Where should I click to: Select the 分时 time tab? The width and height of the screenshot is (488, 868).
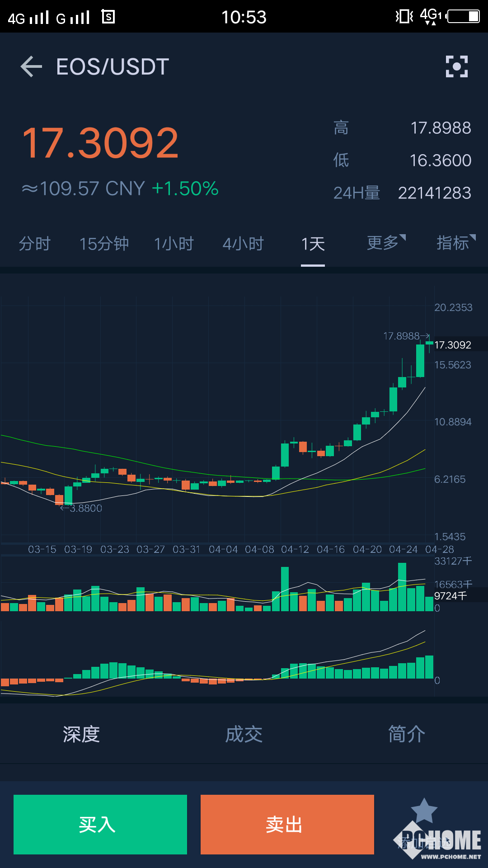35,244
